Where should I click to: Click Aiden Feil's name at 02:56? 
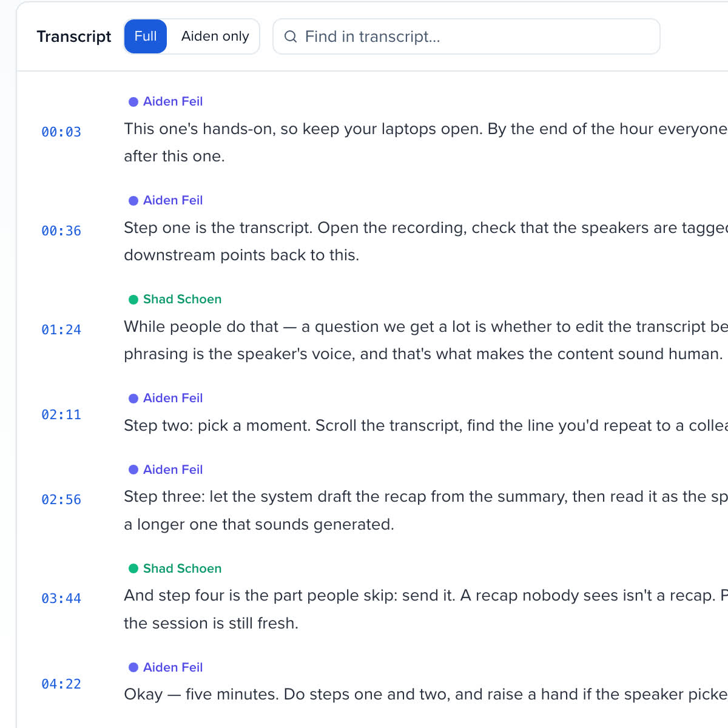point(173,470)
